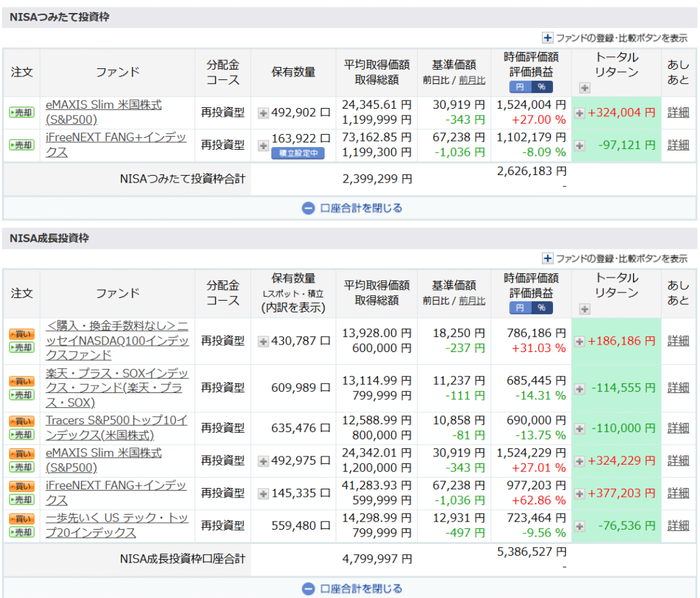Viewport: 700px width, 598px height.
Task: Click 前月比 link in つみたて投資枠 header
Action: pos(472,81)
